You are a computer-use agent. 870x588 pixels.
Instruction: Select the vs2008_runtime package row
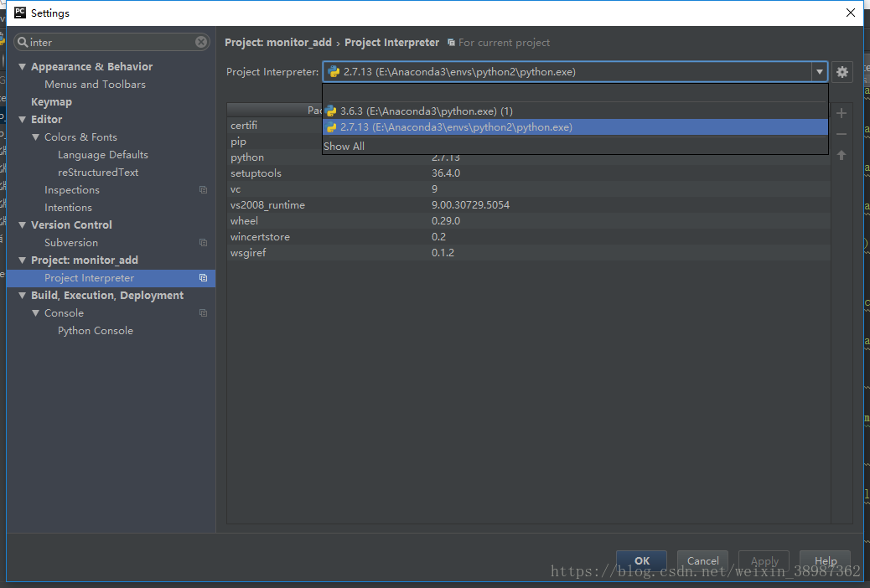(x=528, y=205)
